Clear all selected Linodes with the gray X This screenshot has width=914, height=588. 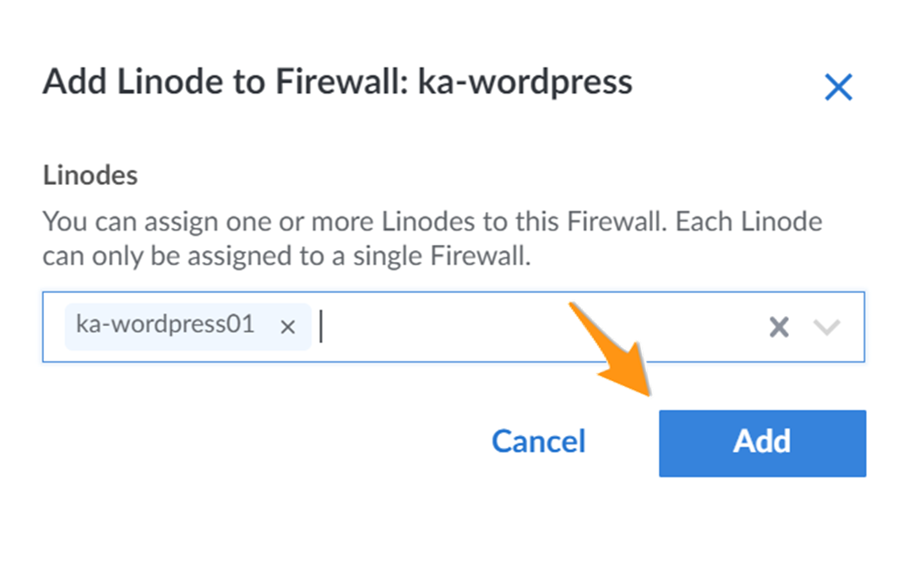(x=779, y=327)
